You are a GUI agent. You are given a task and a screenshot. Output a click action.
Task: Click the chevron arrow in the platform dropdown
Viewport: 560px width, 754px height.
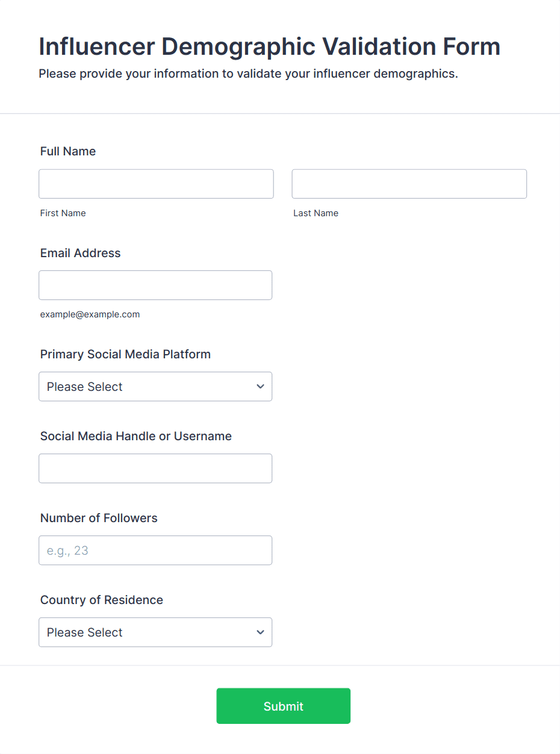coord(260,387)
